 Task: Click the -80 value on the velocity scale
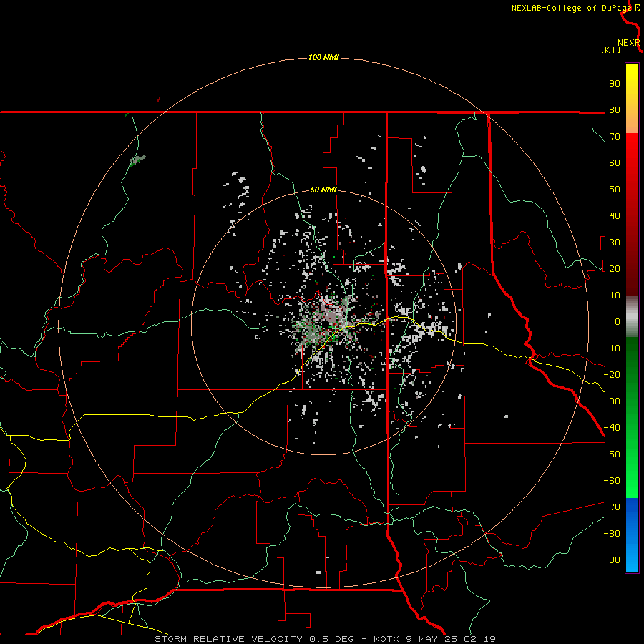click(612, 534)
